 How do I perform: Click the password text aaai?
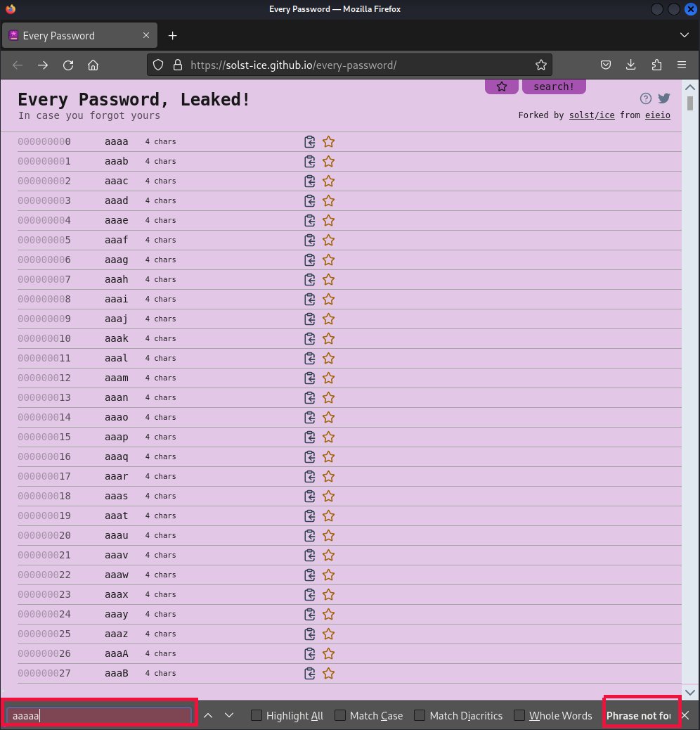point(116,299)
